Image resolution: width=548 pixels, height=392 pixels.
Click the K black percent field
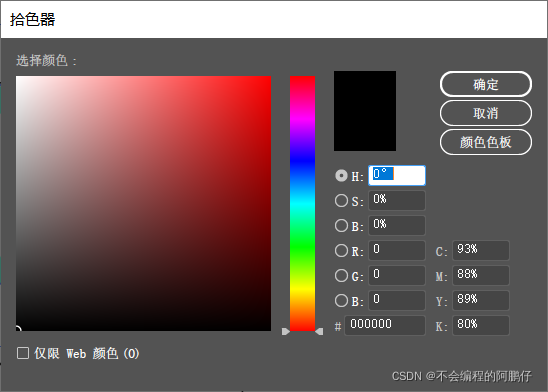pos(481,326)
